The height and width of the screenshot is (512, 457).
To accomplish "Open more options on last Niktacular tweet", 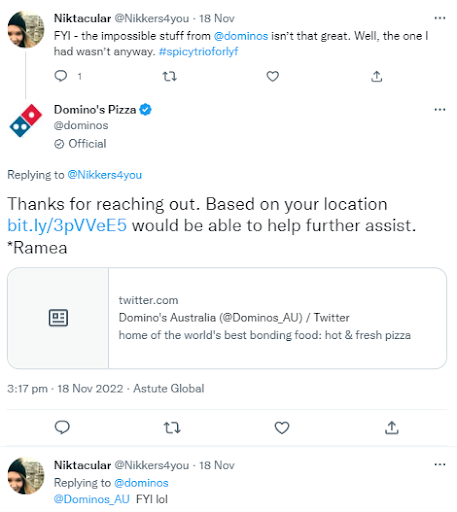I will pos(440,464).
